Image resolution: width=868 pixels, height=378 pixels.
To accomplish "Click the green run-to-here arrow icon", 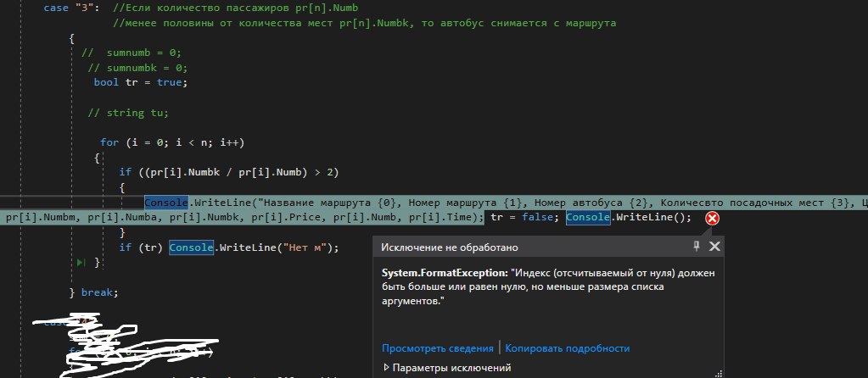I will (x=81, y=264).
